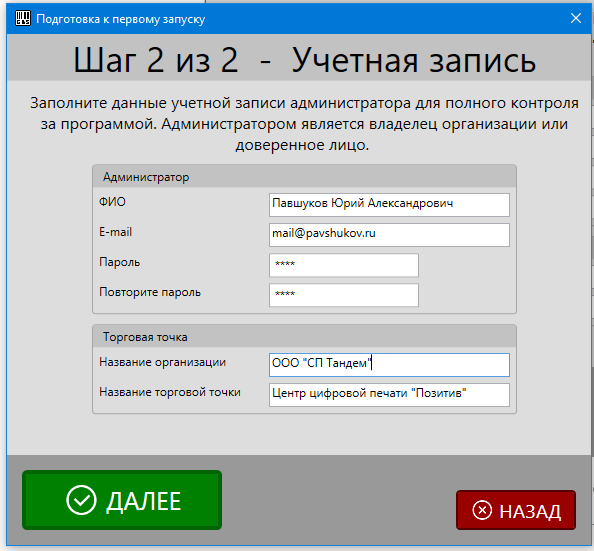Click the cross icon on the НАЗАД button
Viewport: 594px width, 551px height.
[482, 510]
